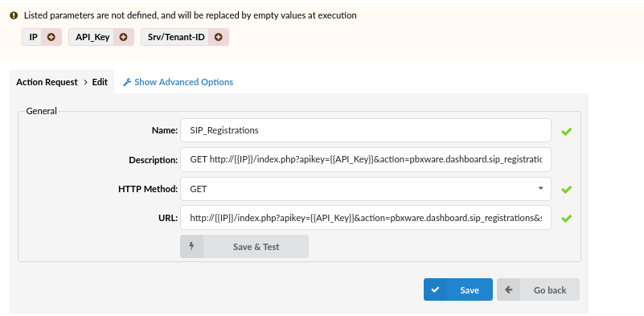Focus the URL input field
The width and height of the screenshot is (644, 316).
tap(366, 218)
